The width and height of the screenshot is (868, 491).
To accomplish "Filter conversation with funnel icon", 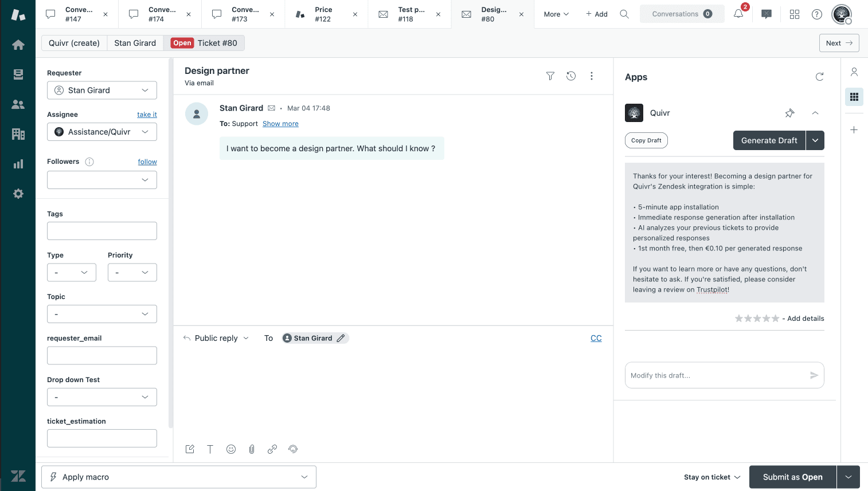I will 550,76.
